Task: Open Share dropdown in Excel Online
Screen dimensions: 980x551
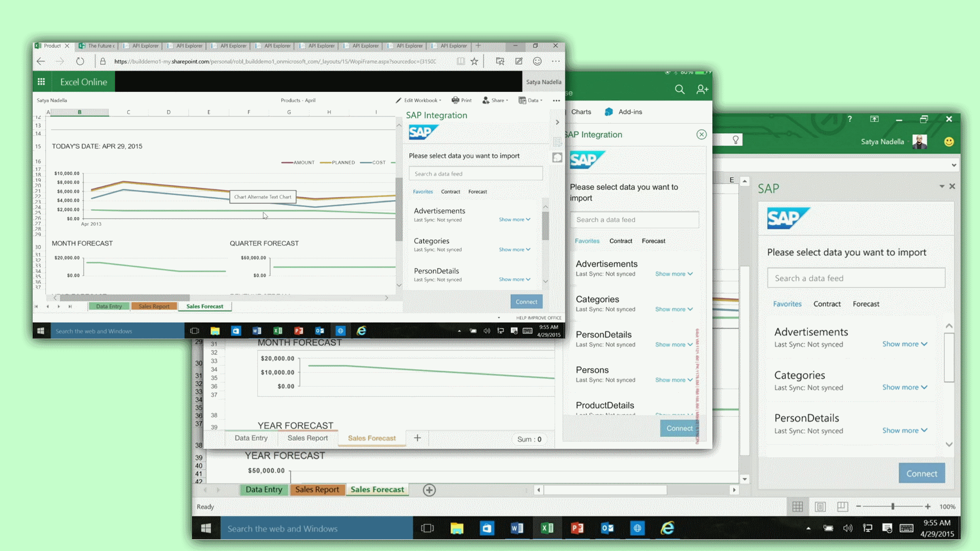Action: click(495, 100)
